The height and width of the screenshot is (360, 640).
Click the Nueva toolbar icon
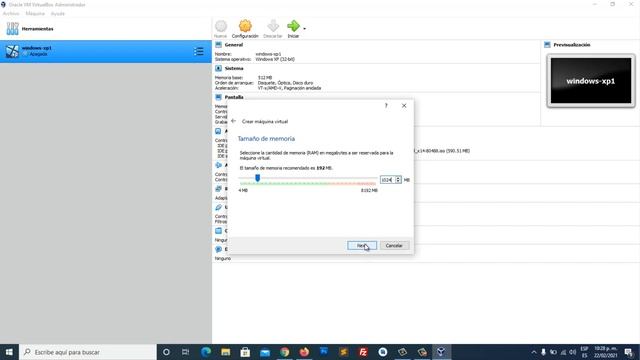click(x=221, y=27)
